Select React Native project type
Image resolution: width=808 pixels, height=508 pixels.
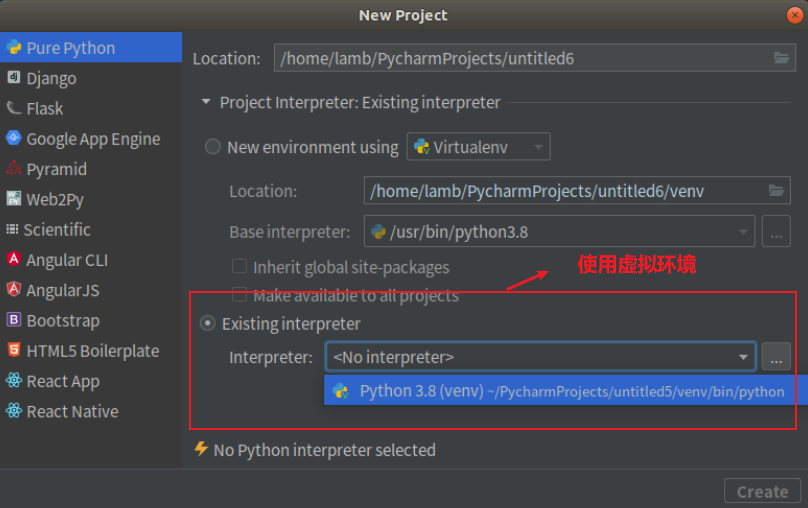point(91,411)
